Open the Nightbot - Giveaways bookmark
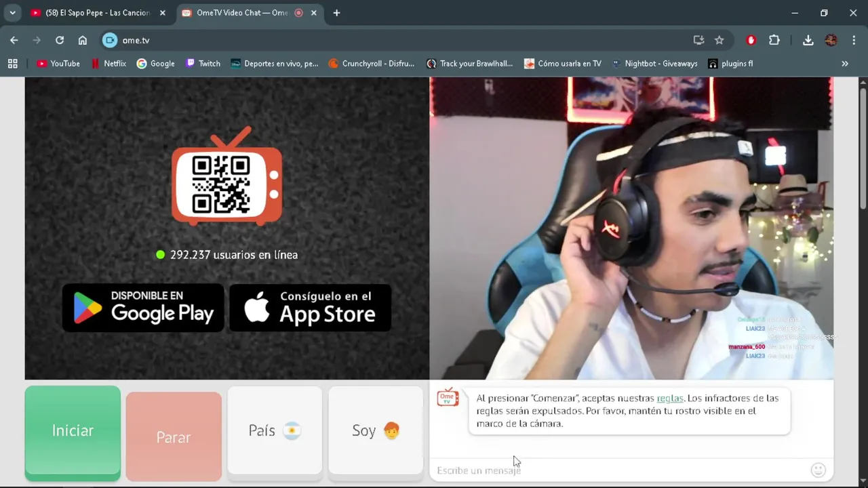Screen dimensions: 868x488 [x=654, y=64]
